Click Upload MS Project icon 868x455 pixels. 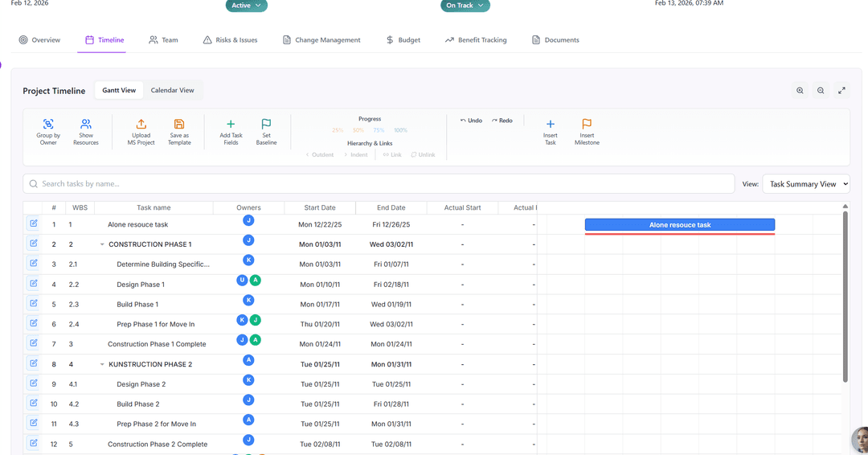coord(141,124)
